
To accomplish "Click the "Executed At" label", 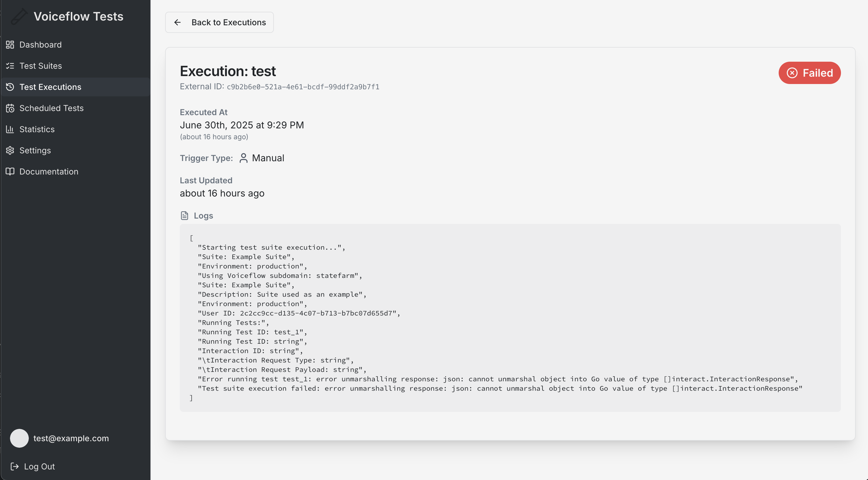I will click(204, 112).
